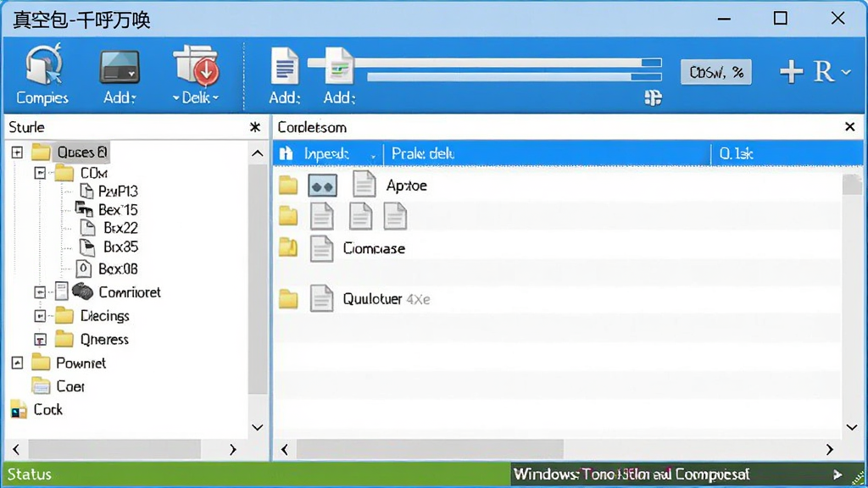Click the Aptoe file name
Image resolution: width=868 pixels, height=488 pixels.
406,186
